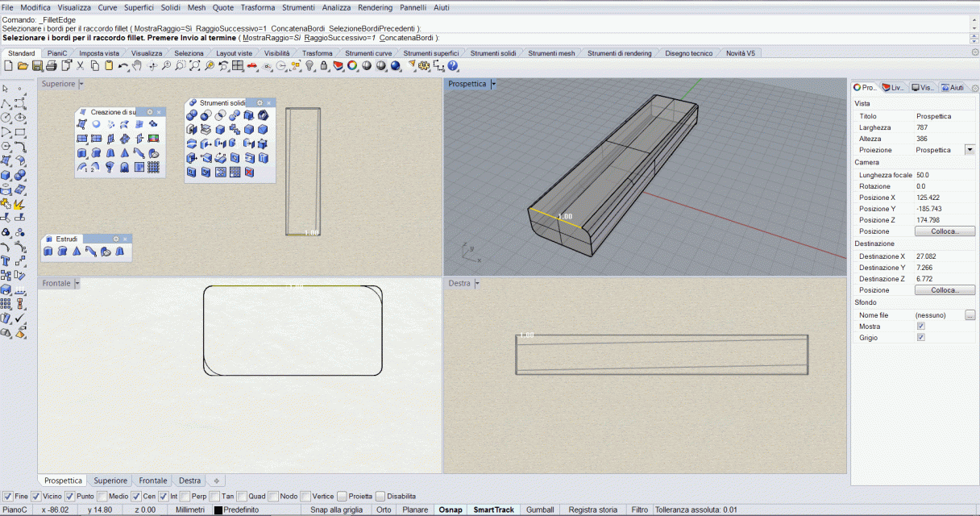Viewport: 980px width, 516px height.
Task: Select the Circle tool in left sidebar
Action: (6, 118)
